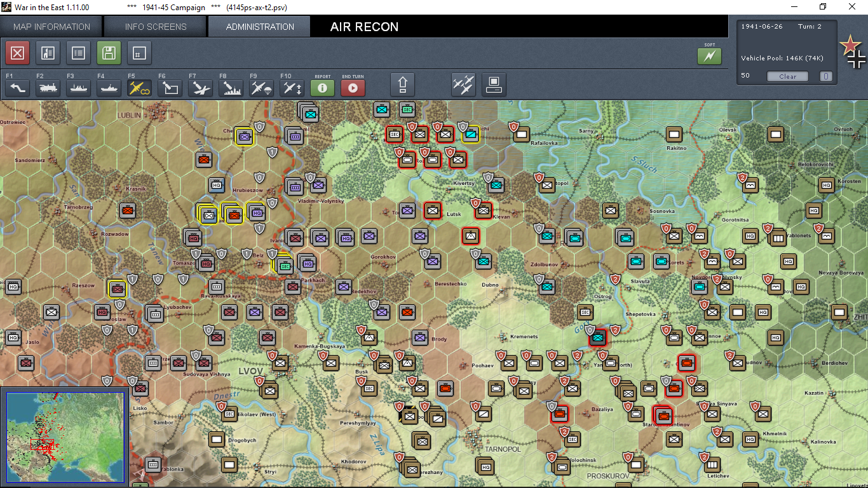Activate F4 amphibious transport mode
The width and height of the screenshot is (868, 488).
coord(109,88)
